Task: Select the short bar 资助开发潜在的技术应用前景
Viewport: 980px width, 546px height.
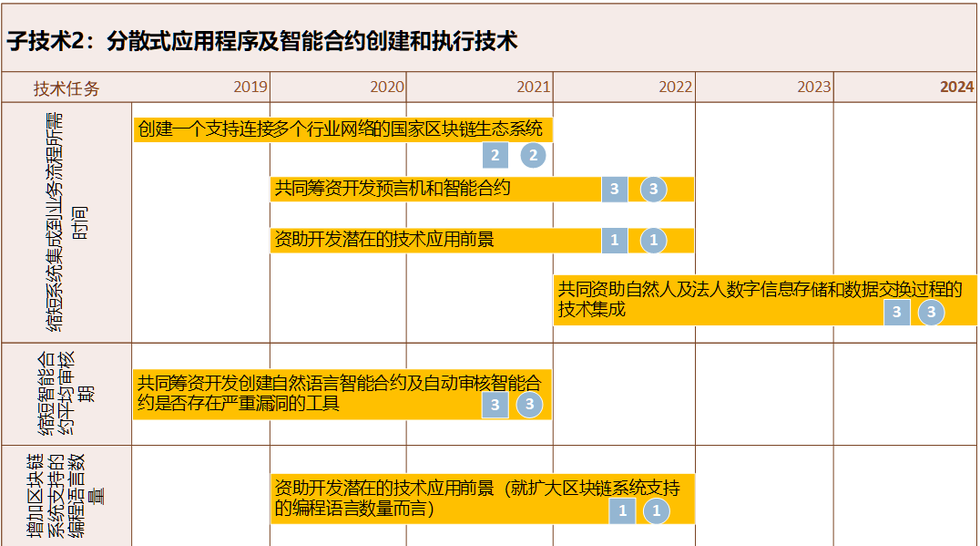Action: click(x=482, y=240)
